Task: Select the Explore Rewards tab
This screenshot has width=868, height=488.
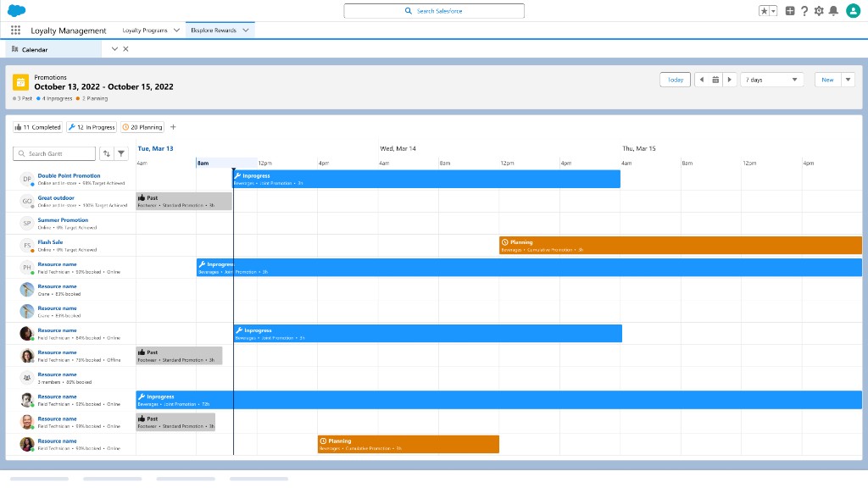Action: (x=213, y=30)
